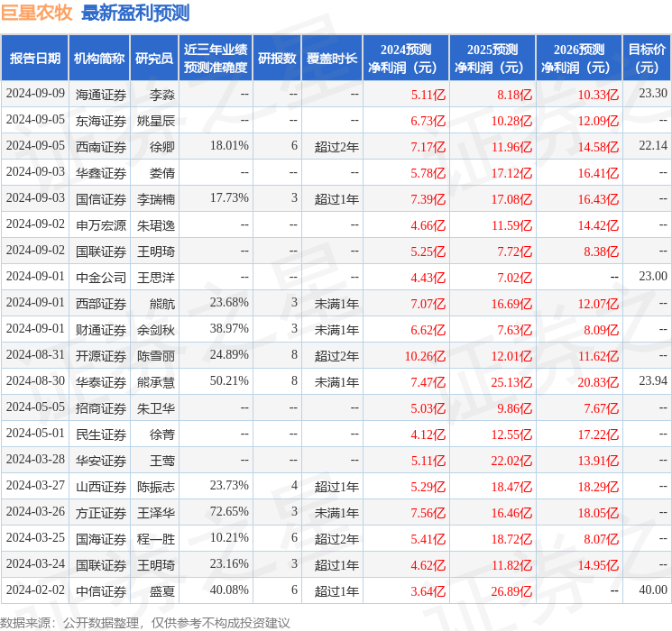Click the target price 40.00
Viewport: 672px width, 631px height.
coord(653,590)
